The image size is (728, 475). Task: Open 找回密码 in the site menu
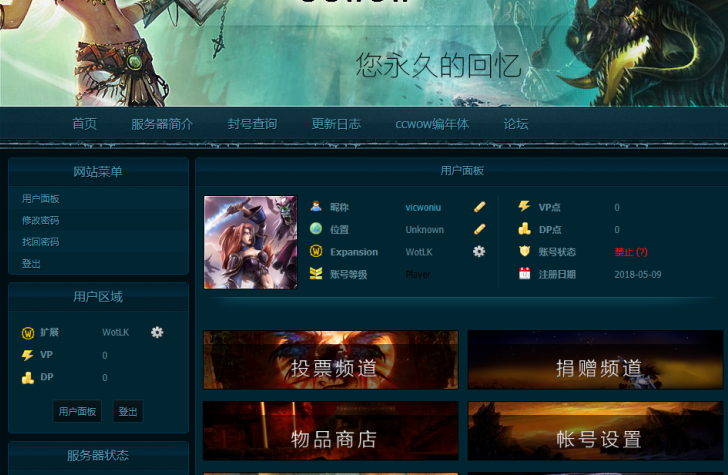pyautogui.click(x=40, y=242)
